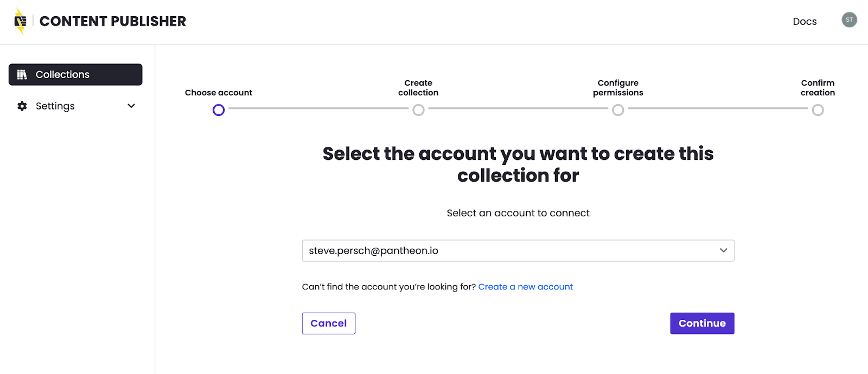Click the Create collection step label
868x374 pixels.
point(418,88)
